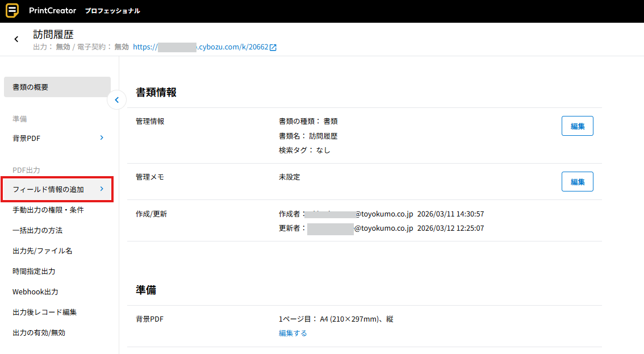Image resolution: width=644 pixels, height=354 pixels.
Task: Select 出力先/ファイル名 in sidebar
Action: coord(43,251)
